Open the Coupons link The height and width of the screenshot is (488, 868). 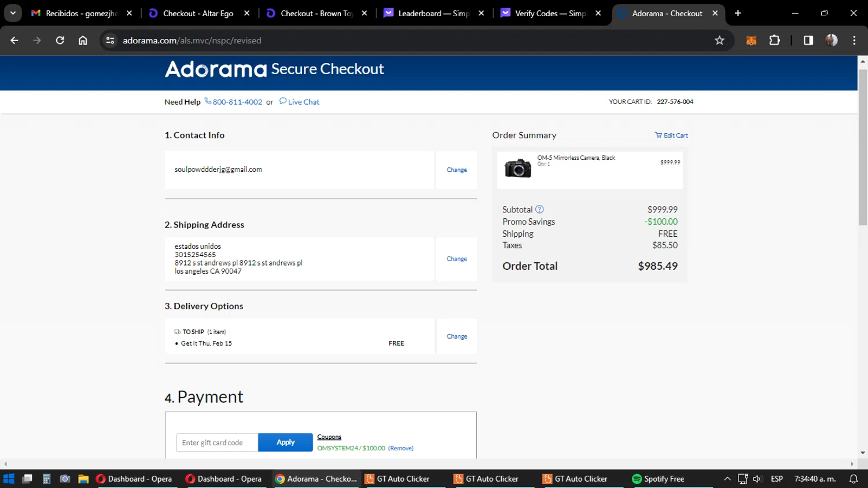click(x=329, y=437)
